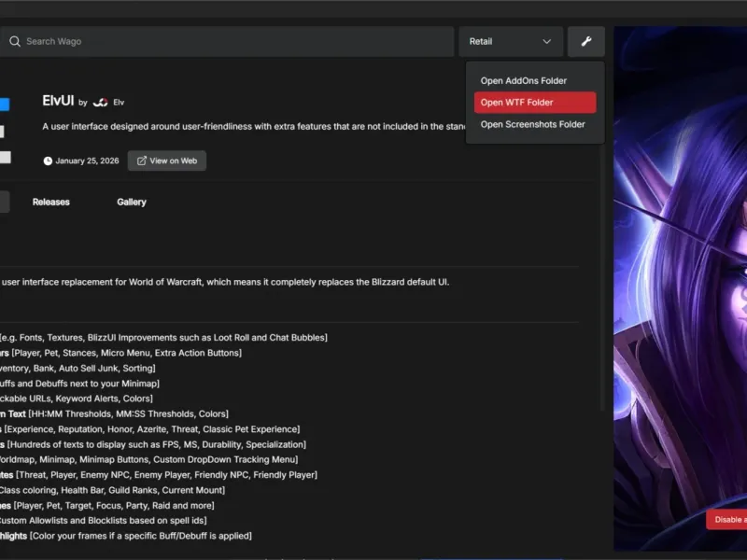The width and height of the screenshot is (747, 560).
Task: Click line 'Extra Action Buttons'
Action: [x=198, y=353]
